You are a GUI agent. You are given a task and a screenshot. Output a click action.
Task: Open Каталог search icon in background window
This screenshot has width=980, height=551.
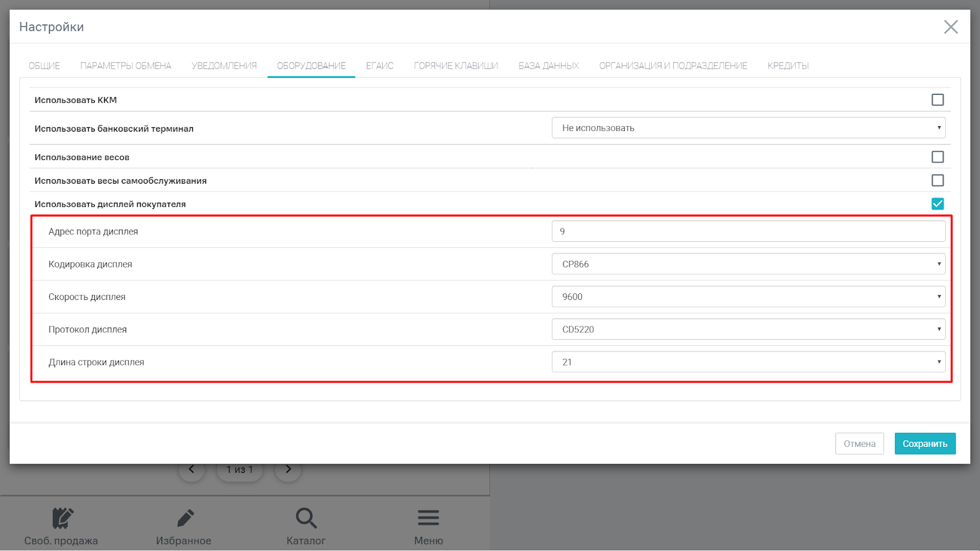306,518
